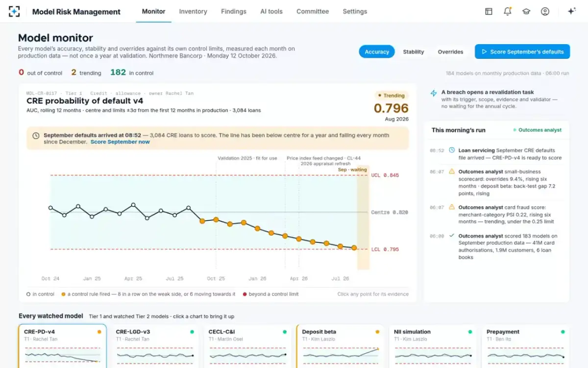Open the Settings tab
Viewport: 588px width, 368px height.
[x=355, y=11]
